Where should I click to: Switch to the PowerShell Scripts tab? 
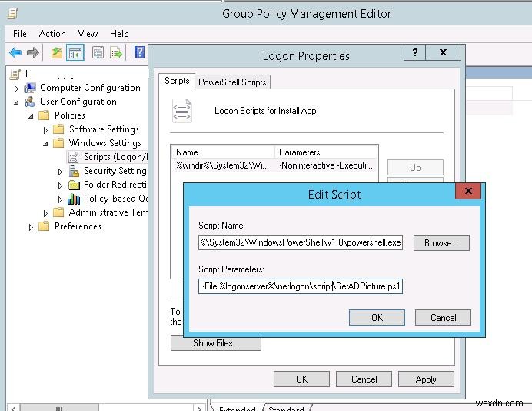coord(232,82)
